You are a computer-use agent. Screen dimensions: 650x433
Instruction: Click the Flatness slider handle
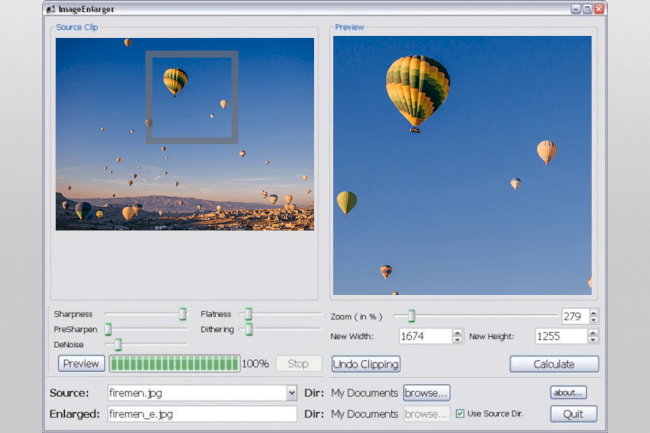pyautogui.click(x=248, y=314)
